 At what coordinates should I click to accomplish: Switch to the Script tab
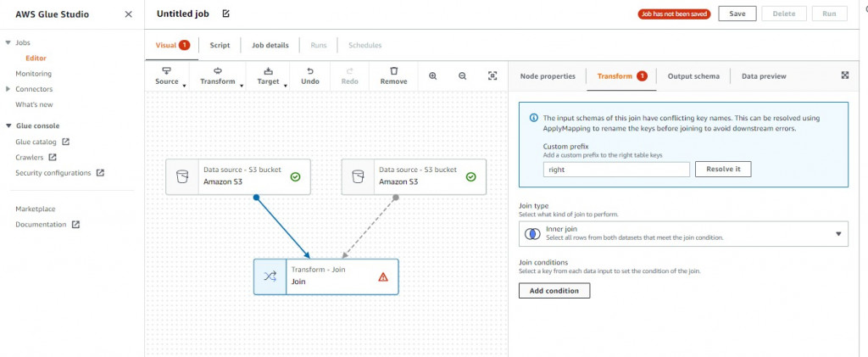[220, 46]
